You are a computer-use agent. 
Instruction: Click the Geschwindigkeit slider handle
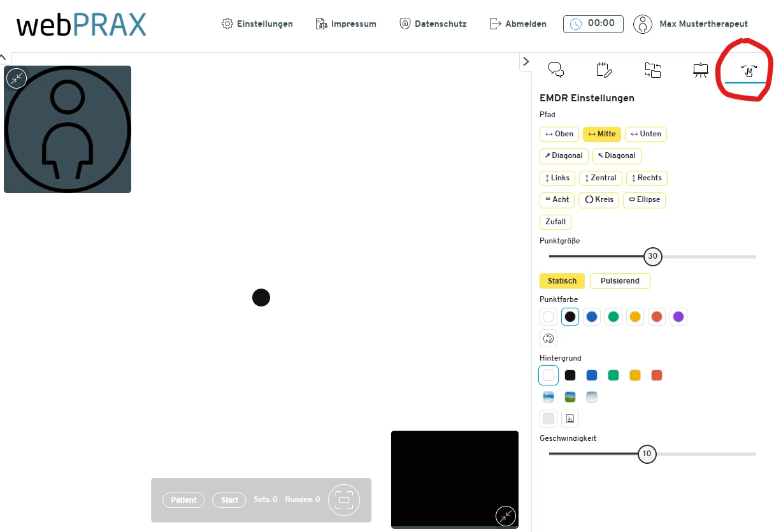pos(647,454)
